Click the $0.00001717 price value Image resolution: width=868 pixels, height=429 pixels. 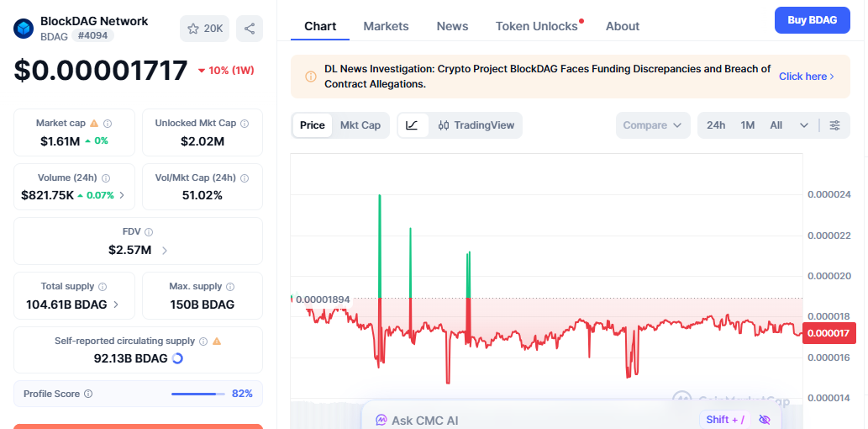click(x=100, y=71)
